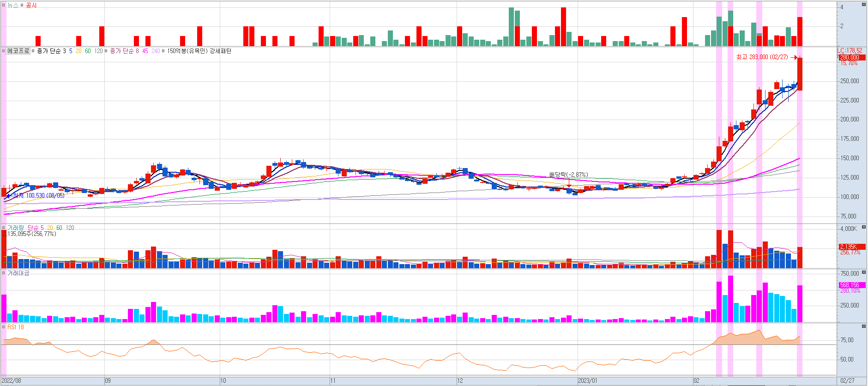The height and width of the screenshot is (386, 868).
Task: Click the square marker before 종가 단순 8
Action: [x=106, y=51]
